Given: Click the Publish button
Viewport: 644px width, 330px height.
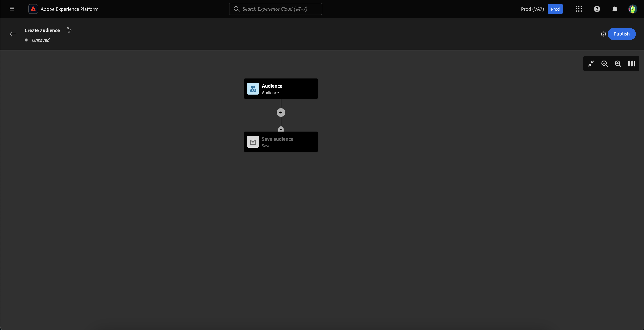Looking at the screenshot, I should 621,34.
